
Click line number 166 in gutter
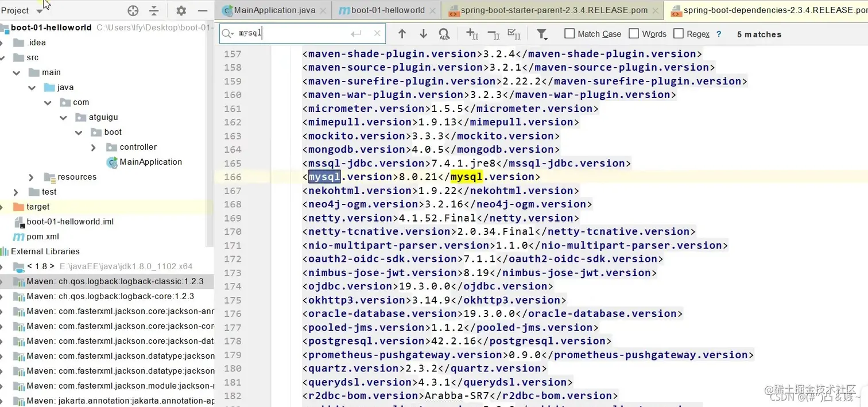coord(232,177)
